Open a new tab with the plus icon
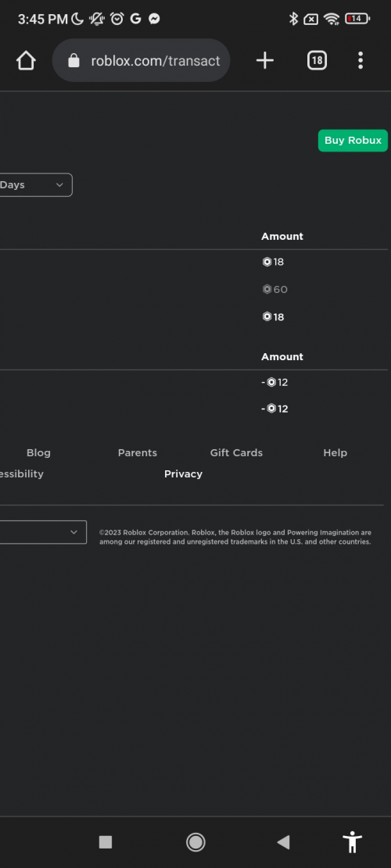This screenshot has height=868, width=391. coord(265,60)
